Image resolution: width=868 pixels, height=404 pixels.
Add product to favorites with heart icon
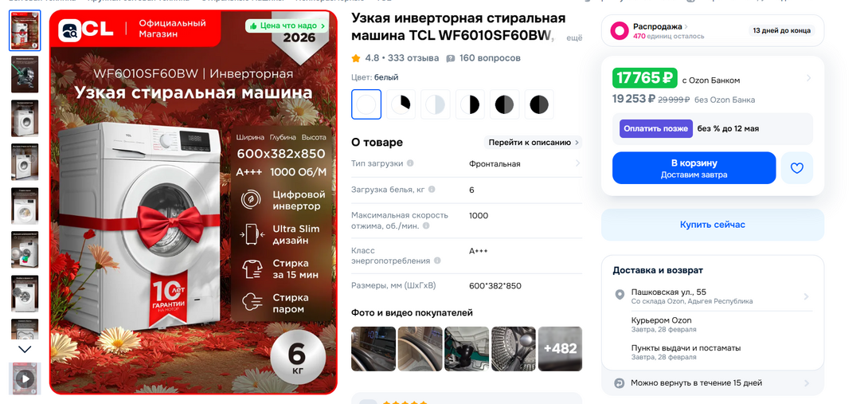pos(796,168)
